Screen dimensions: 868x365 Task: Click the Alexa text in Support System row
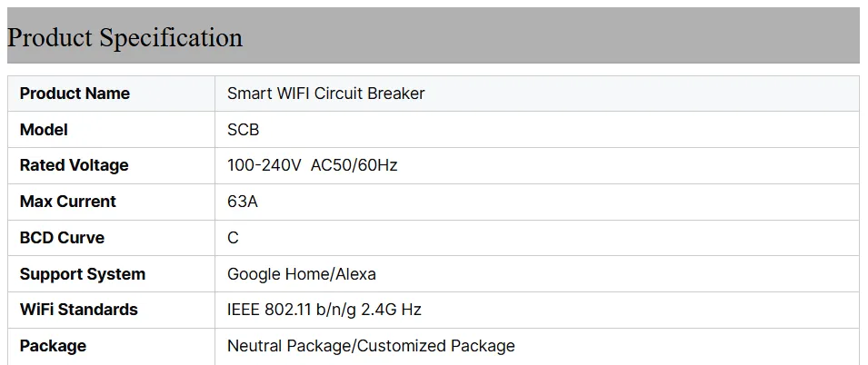point(354,274)
